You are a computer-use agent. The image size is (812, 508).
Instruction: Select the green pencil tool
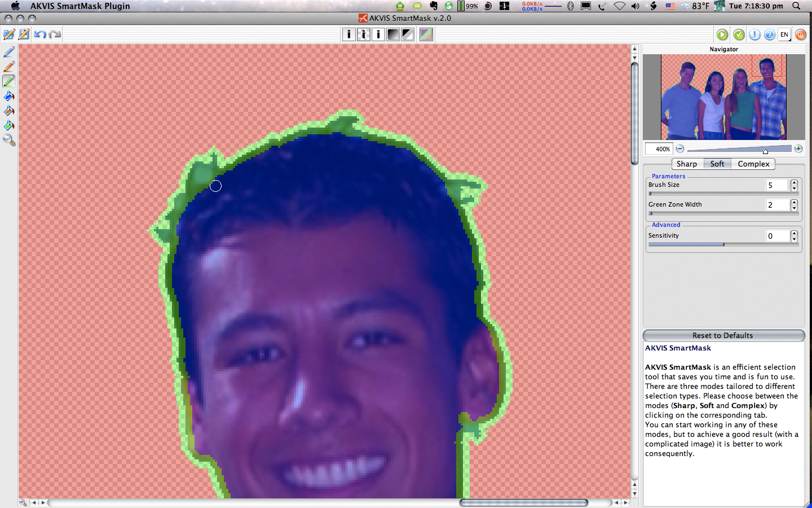(9, 81)
